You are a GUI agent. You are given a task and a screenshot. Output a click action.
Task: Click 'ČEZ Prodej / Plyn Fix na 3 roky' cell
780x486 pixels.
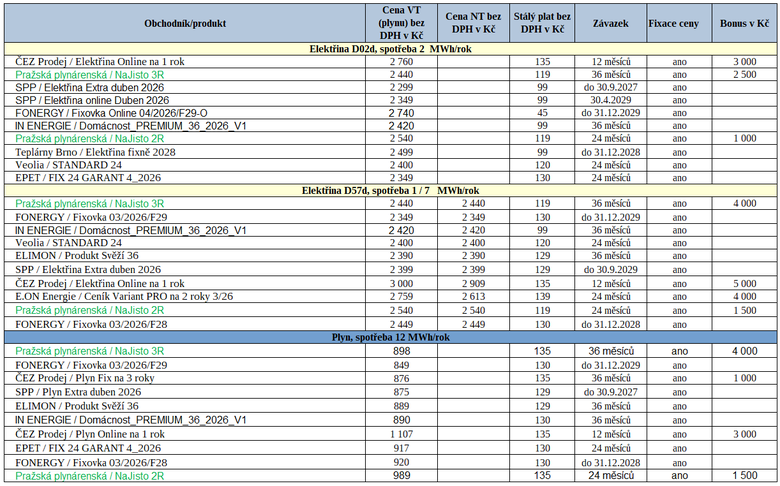coord(85,378)
